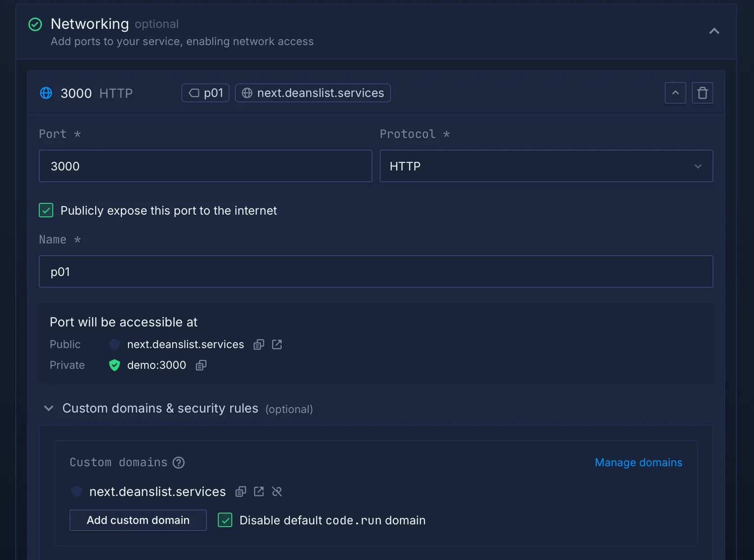The height and width of the screenshot is (560, 754).
Task: Copy the private demo:3000 address
Action: click(201, 365)
